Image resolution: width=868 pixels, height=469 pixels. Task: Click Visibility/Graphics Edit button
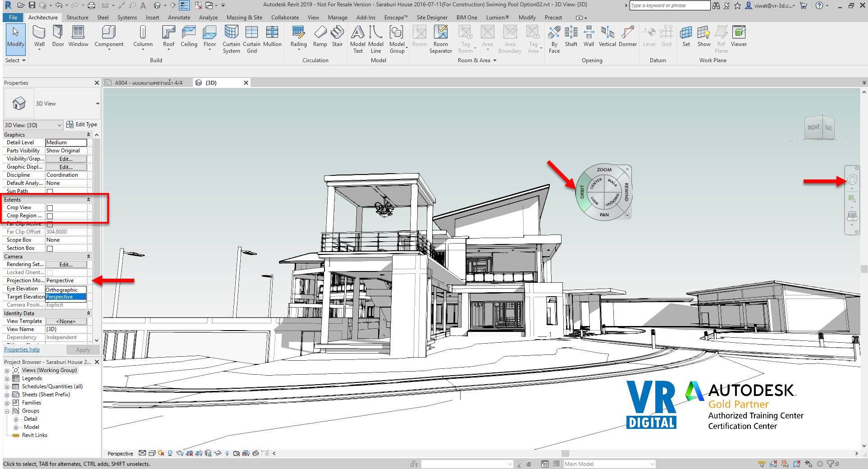pos(66,159)
